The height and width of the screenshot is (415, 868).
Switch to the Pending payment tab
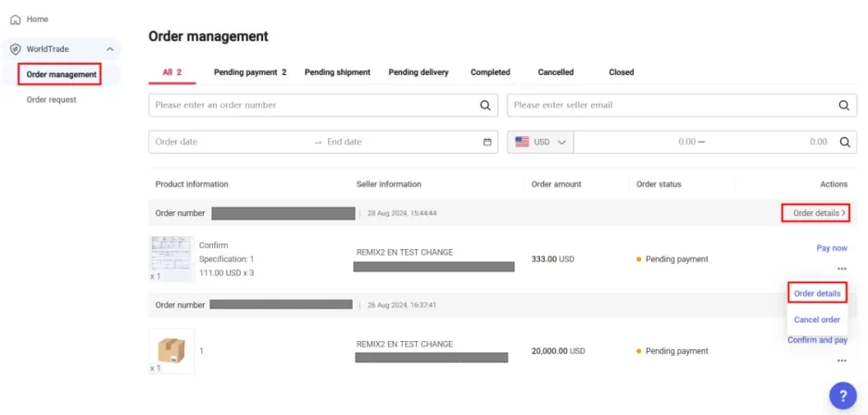pos(249,72)
